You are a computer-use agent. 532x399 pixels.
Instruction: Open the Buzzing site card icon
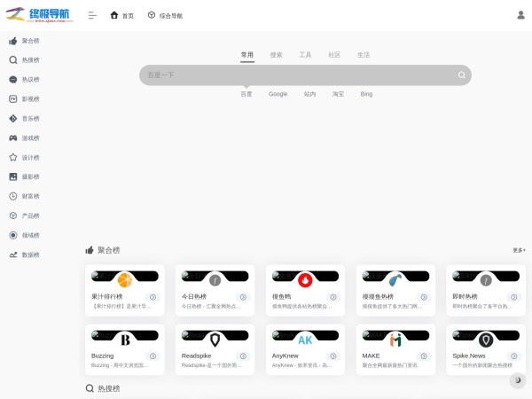(125, 340)
